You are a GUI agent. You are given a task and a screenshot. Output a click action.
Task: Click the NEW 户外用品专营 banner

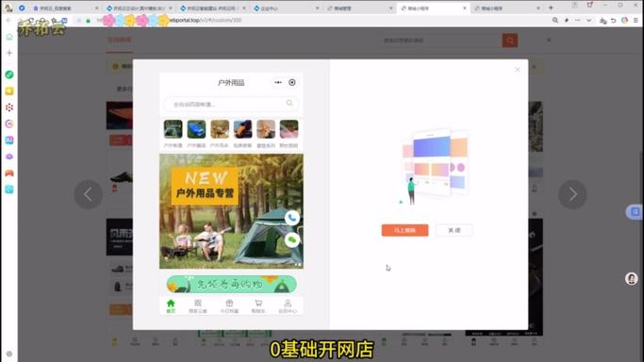(x=231, y=211)
